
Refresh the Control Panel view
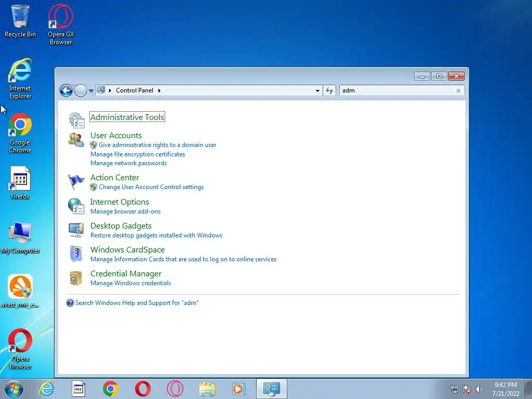click(x=329, y=90)
